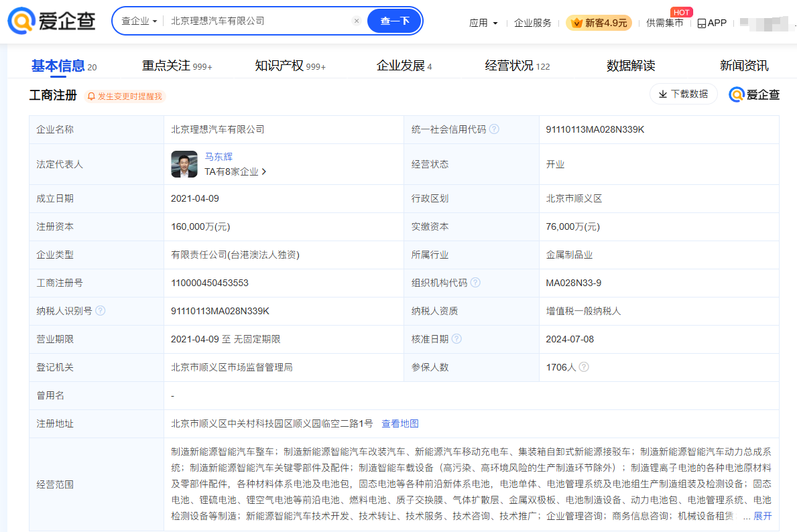The width and height of the screenshot is (797, 532).
Task: Enable 发生变更时提醒我 change alert
Action: point(125,96)
